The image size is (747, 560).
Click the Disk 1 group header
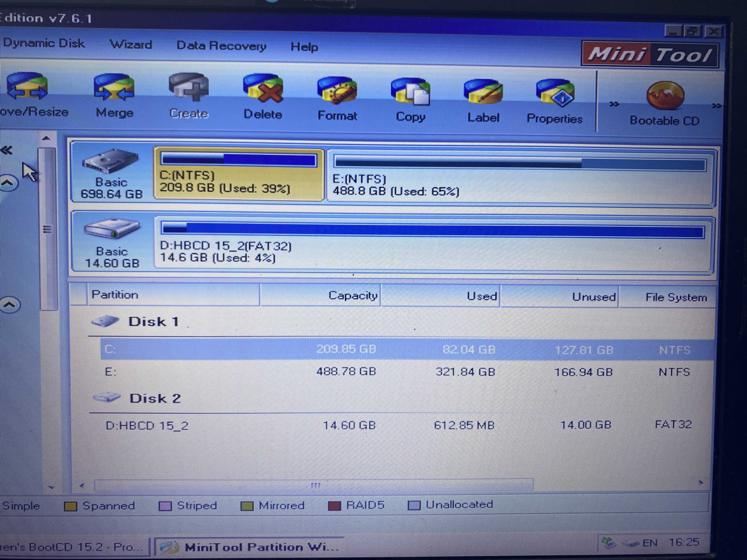[x=154, y=321]
